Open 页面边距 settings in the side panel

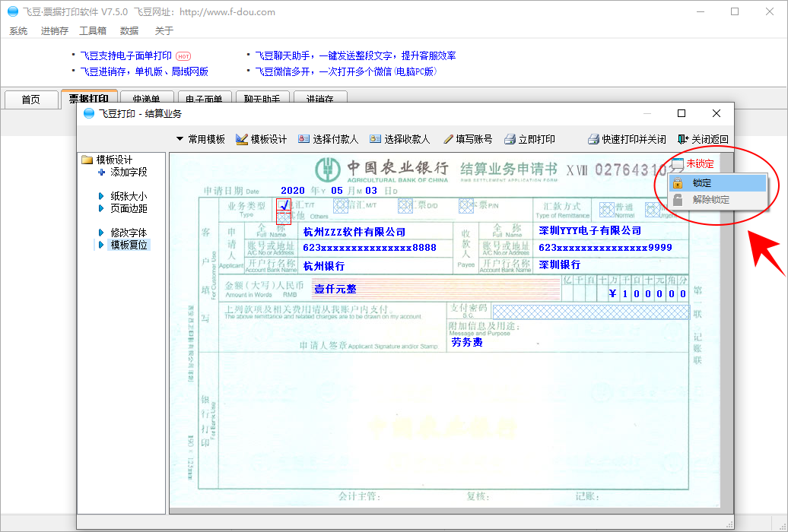tap(122, 208)
